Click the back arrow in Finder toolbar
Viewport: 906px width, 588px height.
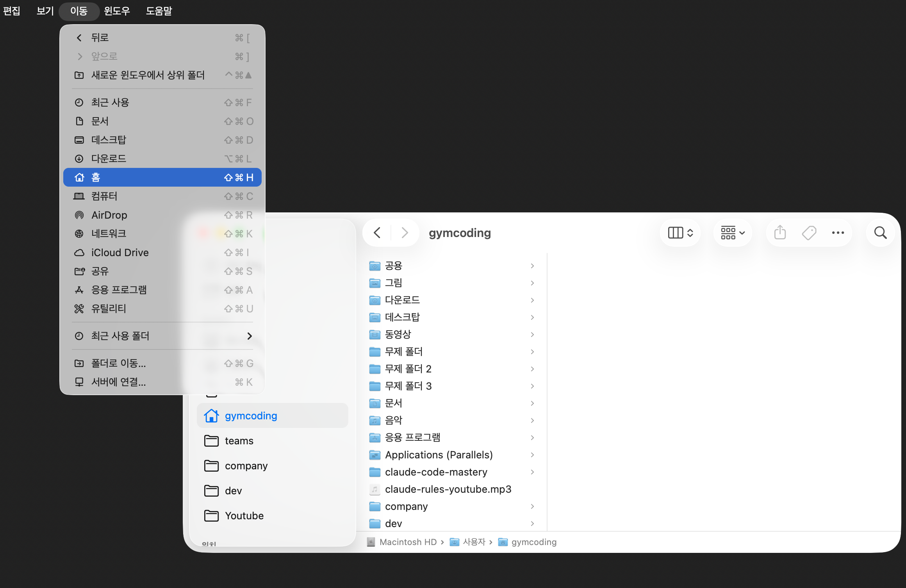click(x=377, y=233)
